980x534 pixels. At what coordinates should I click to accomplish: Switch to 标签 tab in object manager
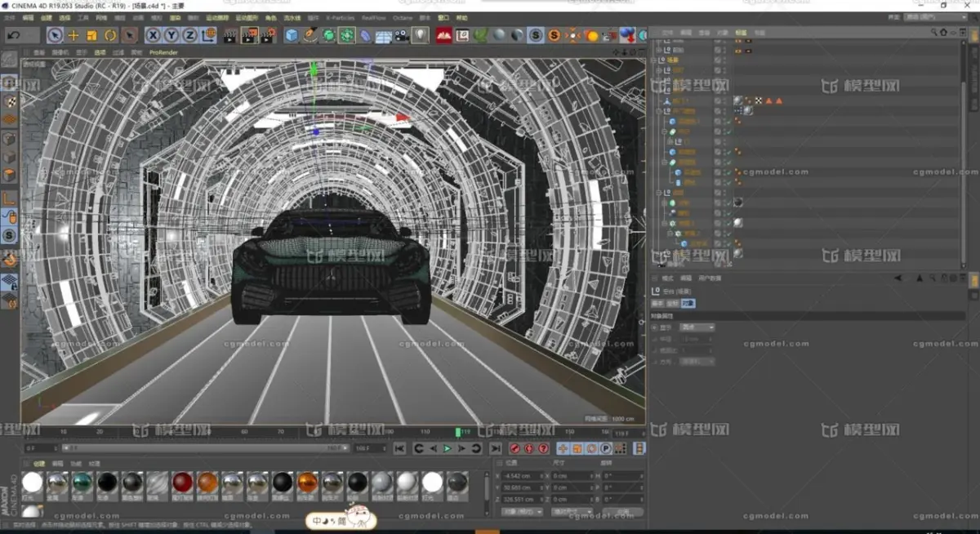[x=741, y=33]
